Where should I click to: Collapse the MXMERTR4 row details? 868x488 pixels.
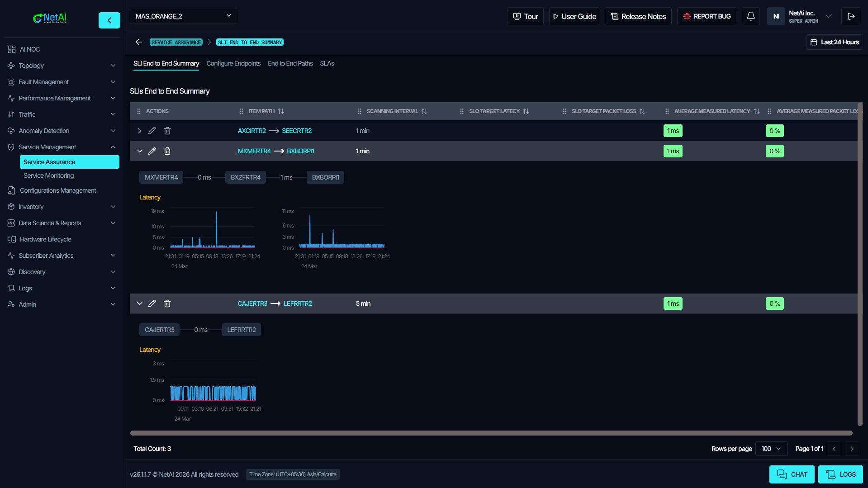coord(139,151)
